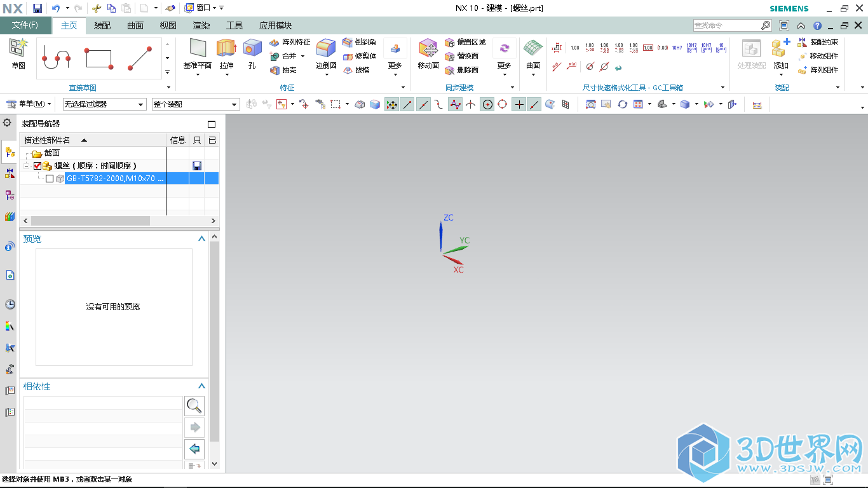Click the 替换面 replace face tool
This screenshot has width=868, height=488.
coord(462,56)
